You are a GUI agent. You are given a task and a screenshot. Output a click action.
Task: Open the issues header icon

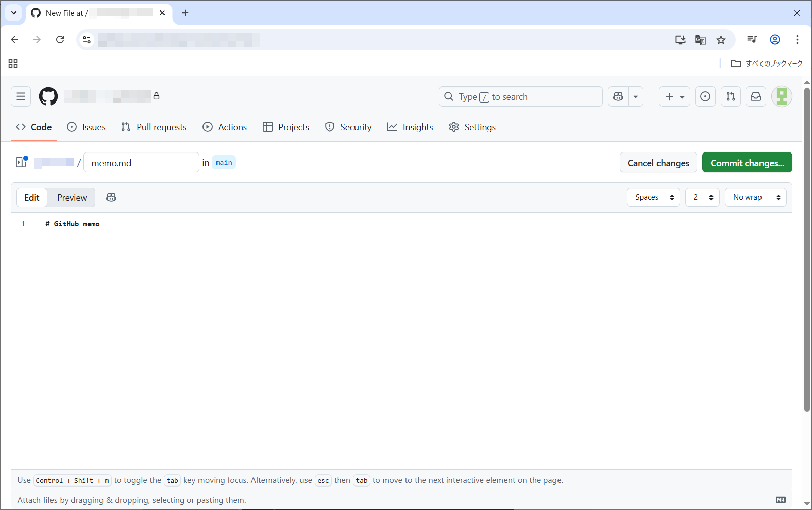click(705, 96)
